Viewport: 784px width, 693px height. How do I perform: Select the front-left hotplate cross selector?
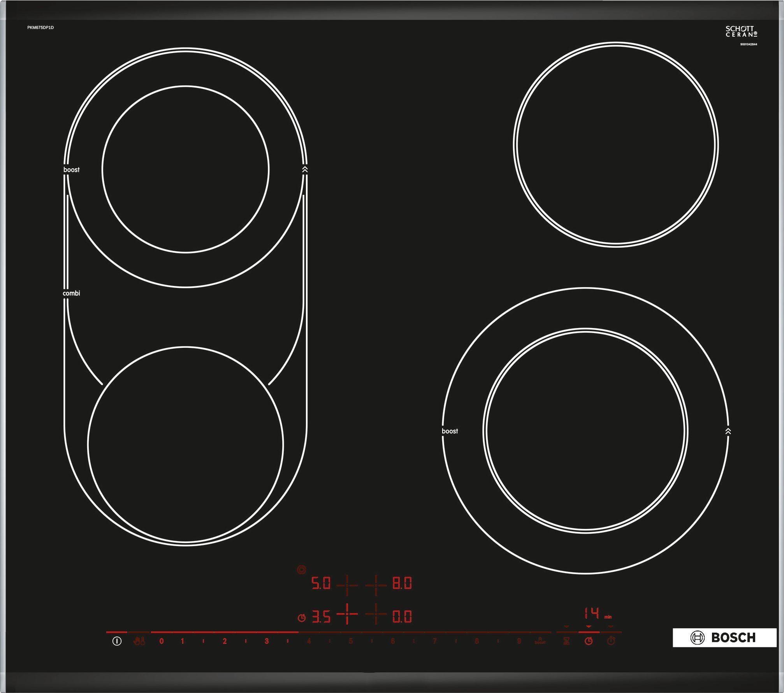point(347,614)
